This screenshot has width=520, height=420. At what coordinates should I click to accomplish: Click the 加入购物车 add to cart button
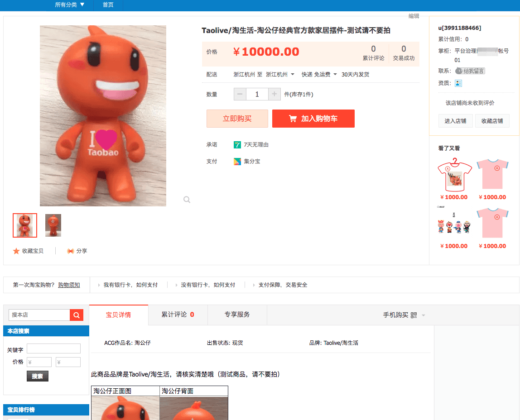pyautogui.click(x=313, y=119)
